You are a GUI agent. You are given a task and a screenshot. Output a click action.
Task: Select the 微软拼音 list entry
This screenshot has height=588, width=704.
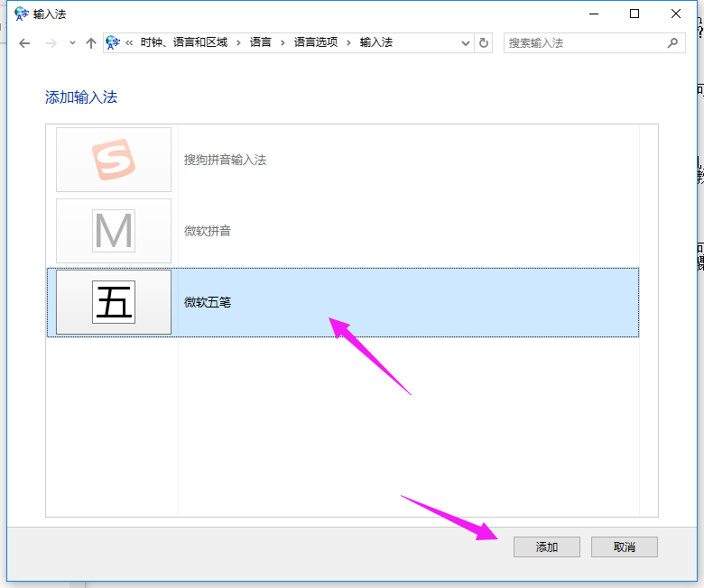coord(208,231)
